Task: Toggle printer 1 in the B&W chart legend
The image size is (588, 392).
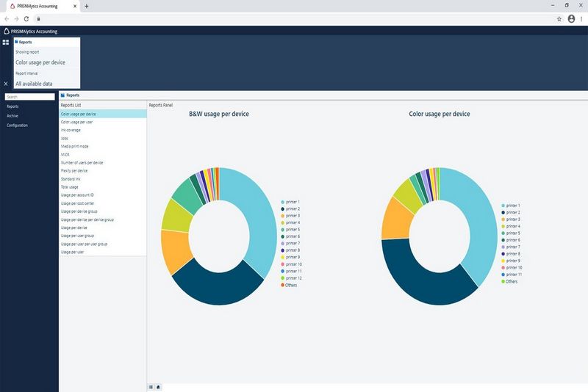Action: (292, 201)
